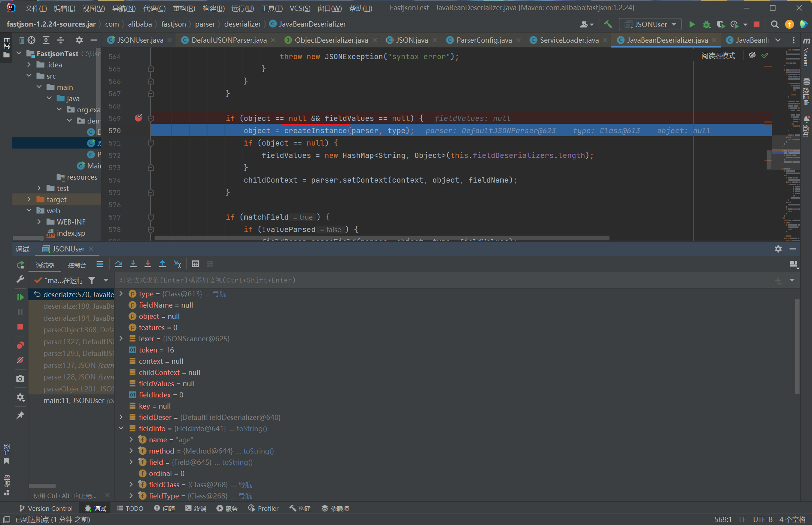Toggle the reader mode eye icon
This screenshot has width=812, height=525.
752,55
